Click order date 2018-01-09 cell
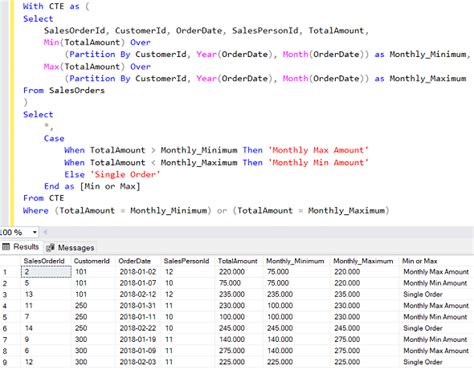The height and width of the screenshot is (370, 474). tap(138, 351)
